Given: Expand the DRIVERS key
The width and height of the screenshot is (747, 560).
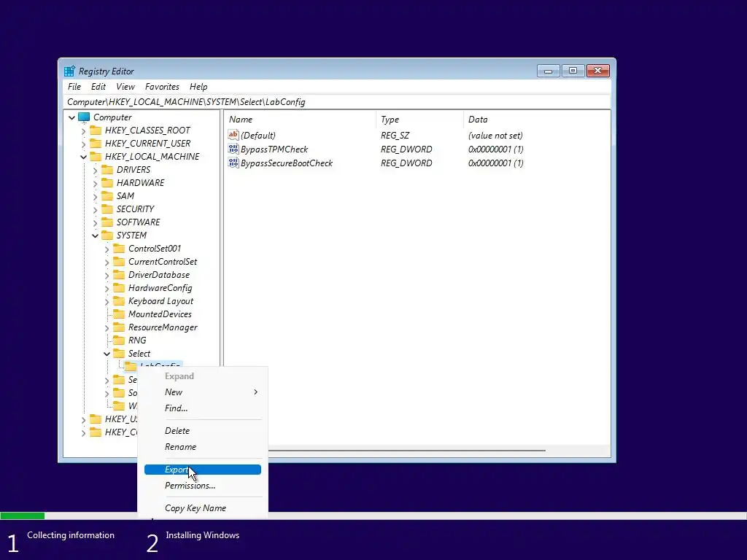Looking at the screenshot, I should tap(96, 170).
